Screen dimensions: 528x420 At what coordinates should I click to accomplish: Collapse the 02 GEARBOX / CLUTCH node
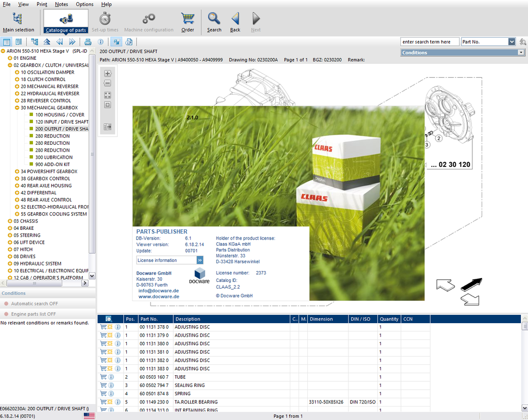[x=10, y=65]
